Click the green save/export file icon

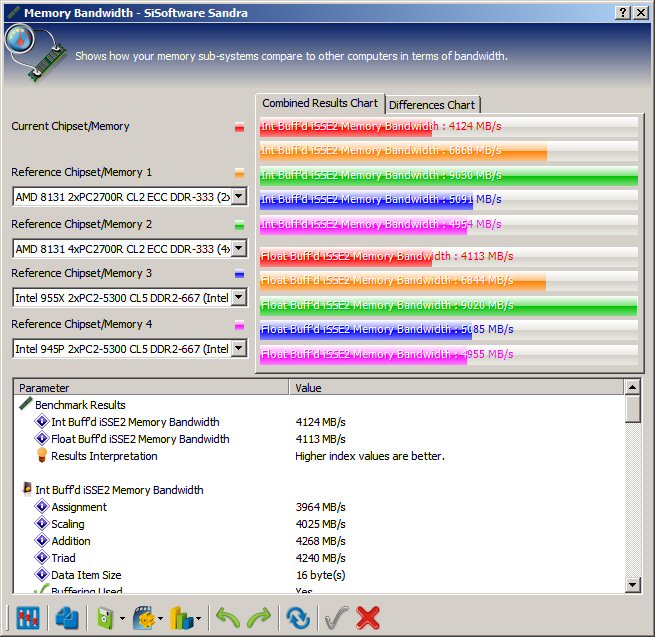coord(105,617)
